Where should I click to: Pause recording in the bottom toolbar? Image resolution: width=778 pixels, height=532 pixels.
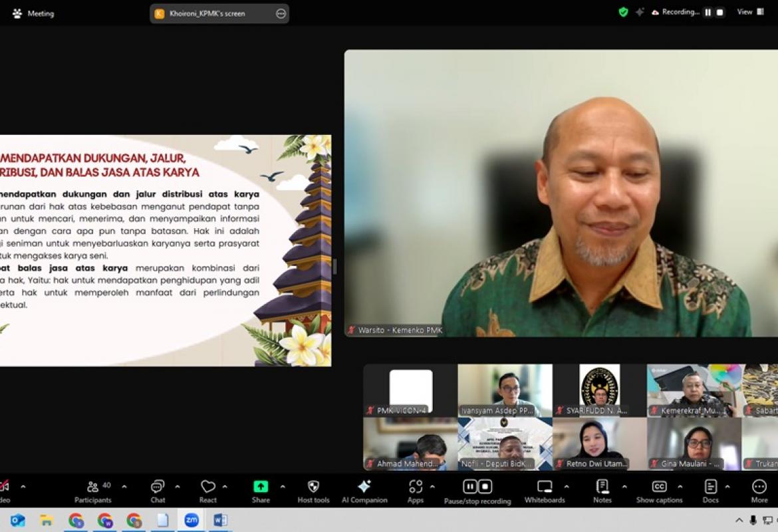click(x=470, y=487)
